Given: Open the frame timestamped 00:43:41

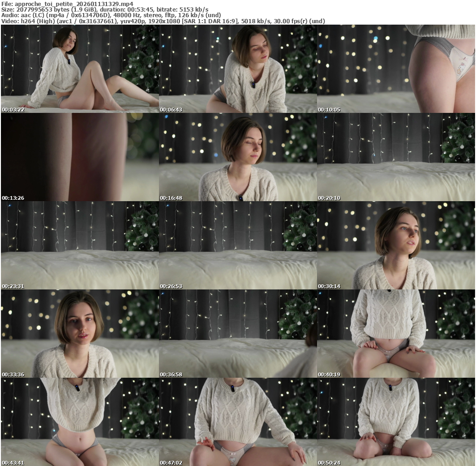Looking at the screenshot, I should pyautogui.click(x=80, y=422).
